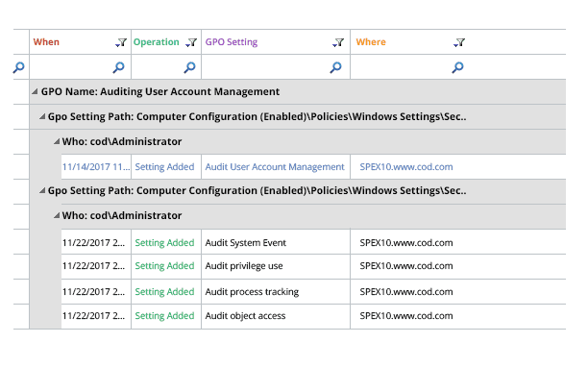The width and height of the screenshot is (588, 367).
Task: Select Setting Added in the Audit privilege use row
Action: [x=164, y=266]
